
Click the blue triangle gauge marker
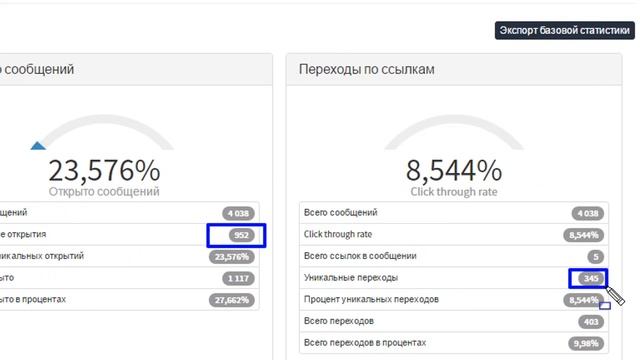pyautogui.click(x=38, y=146)
